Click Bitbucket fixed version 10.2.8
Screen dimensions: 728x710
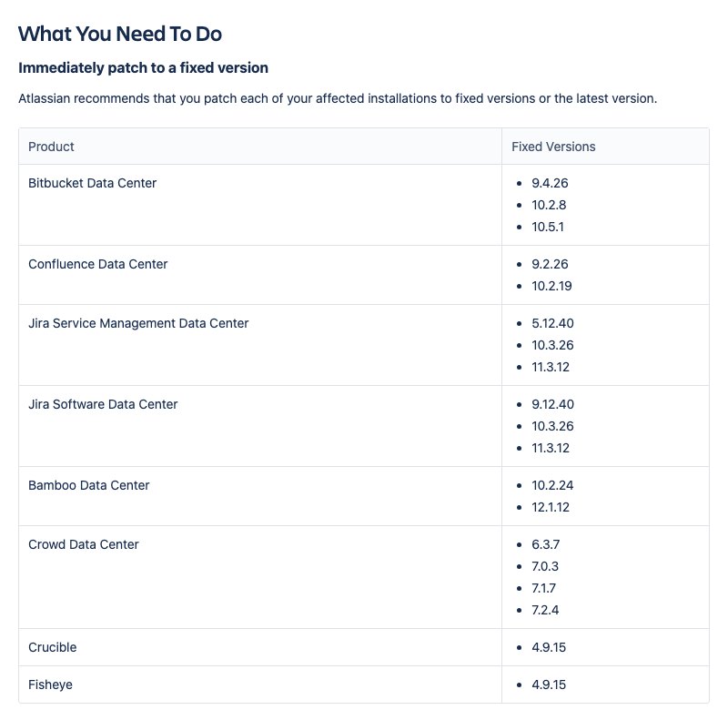pyautogui.click(x=549, y=205)
